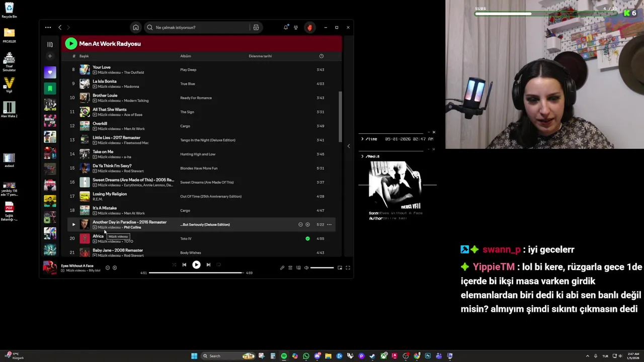The width and height of the screenshot is (644, 362).
Task: Open the green bookmark Your Episodes item
Action: click(x=50, y=88)
